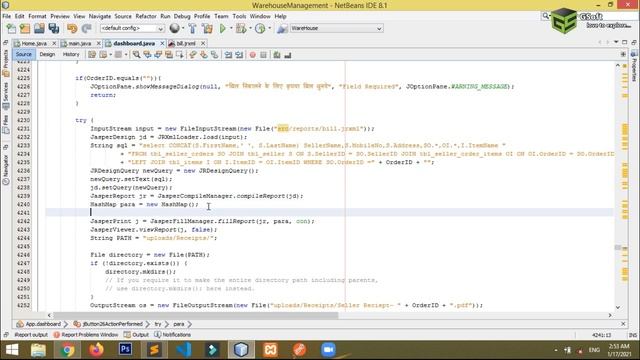
Task: Click the red Start Macro Recording icon
Action: [253, 55]
